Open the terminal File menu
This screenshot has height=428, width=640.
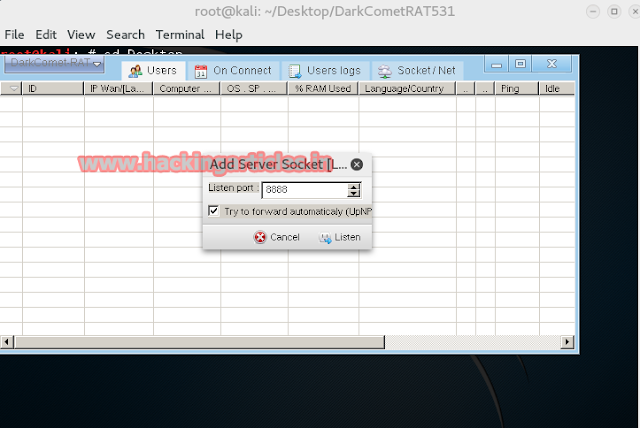(14, 35)
